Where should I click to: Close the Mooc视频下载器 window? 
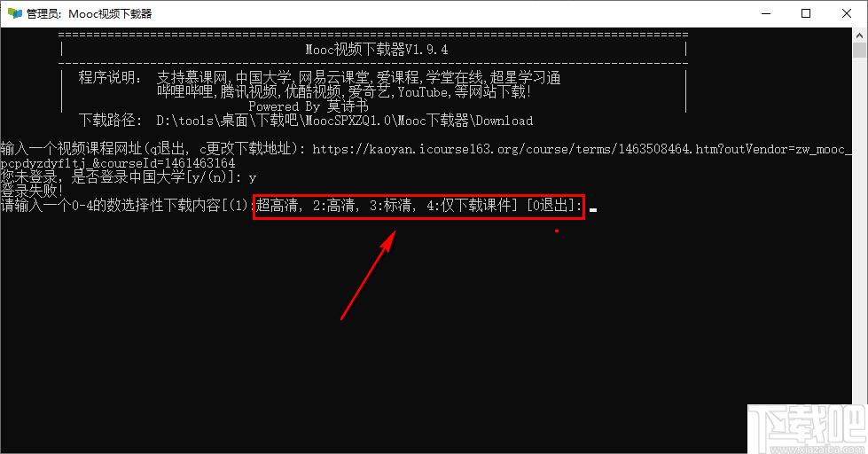click(x=847, y=13)
